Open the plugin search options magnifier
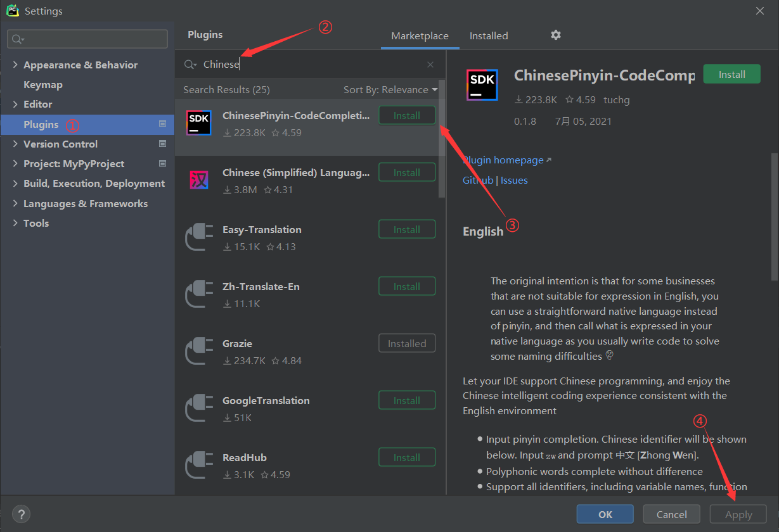779x532 pixels. [x=190, y=65]
